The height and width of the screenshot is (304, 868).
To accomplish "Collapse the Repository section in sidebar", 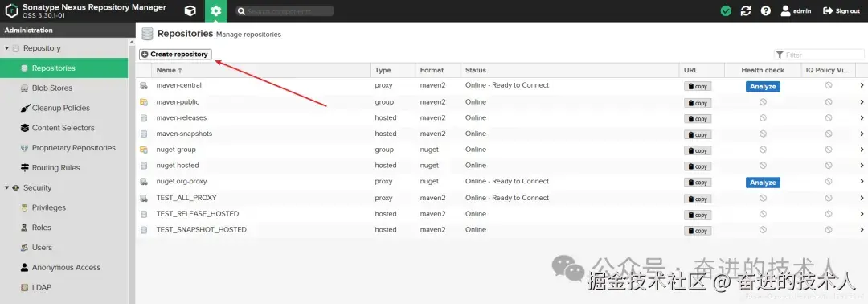I will click(x=6, y=48).
